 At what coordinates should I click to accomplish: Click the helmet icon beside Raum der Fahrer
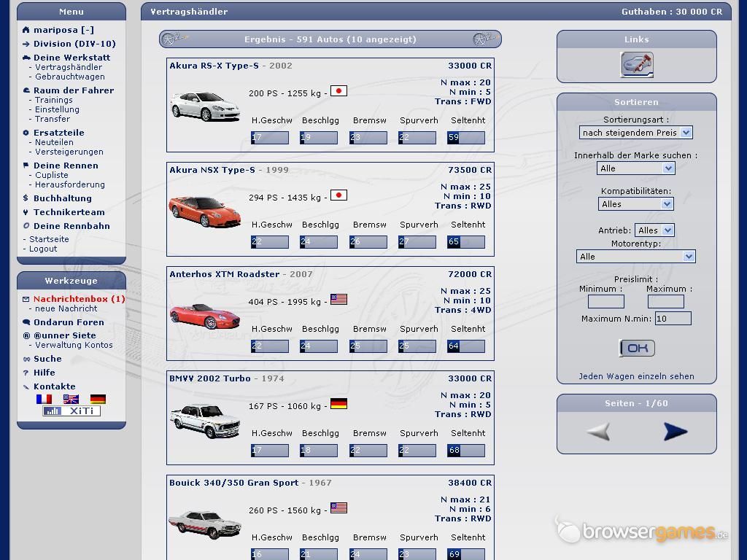point(26,90)
